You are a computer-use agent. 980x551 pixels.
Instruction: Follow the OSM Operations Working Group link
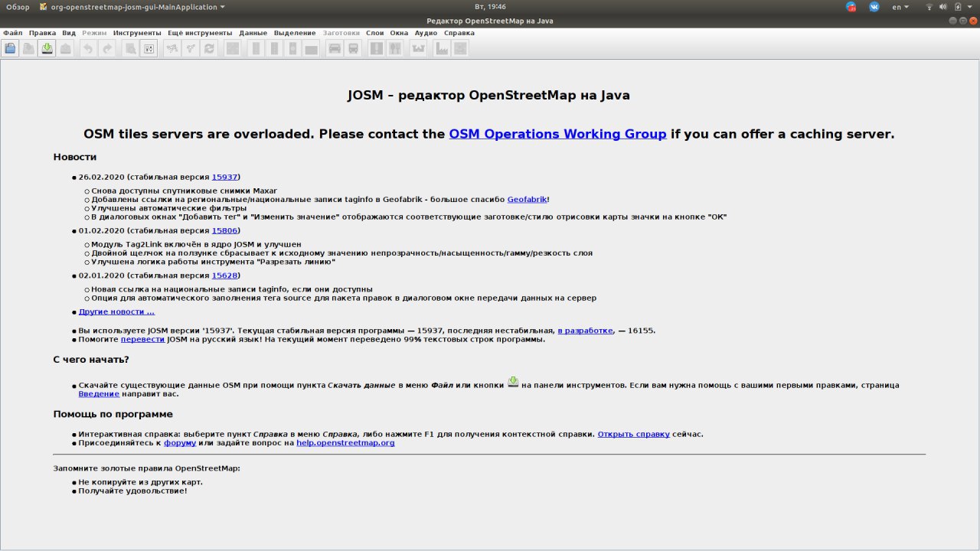[x=557, y=134]
